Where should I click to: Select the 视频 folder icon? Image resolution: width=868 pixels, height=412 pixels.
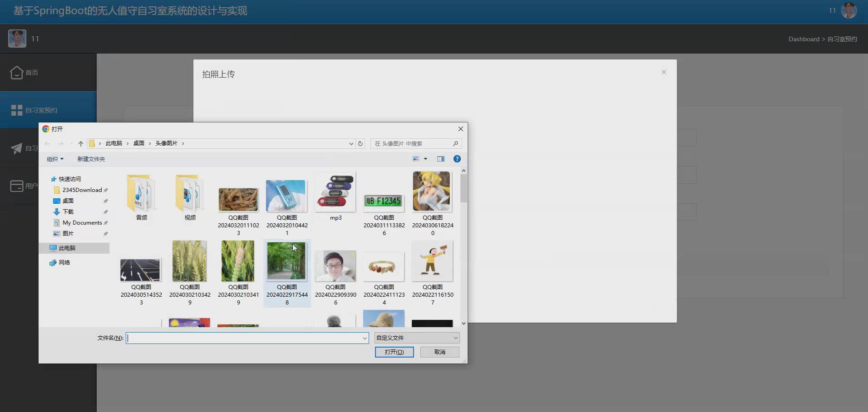(190, 193)
